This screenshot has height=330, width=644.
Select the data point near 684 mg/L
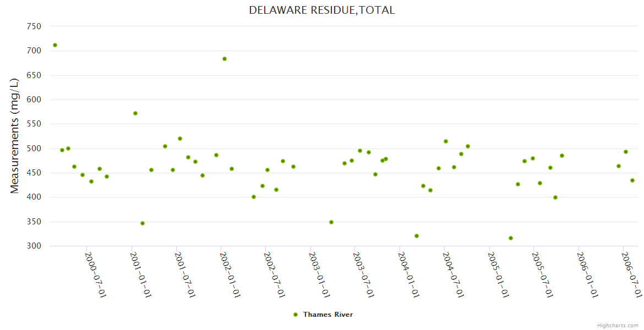(x=225, y=59)
